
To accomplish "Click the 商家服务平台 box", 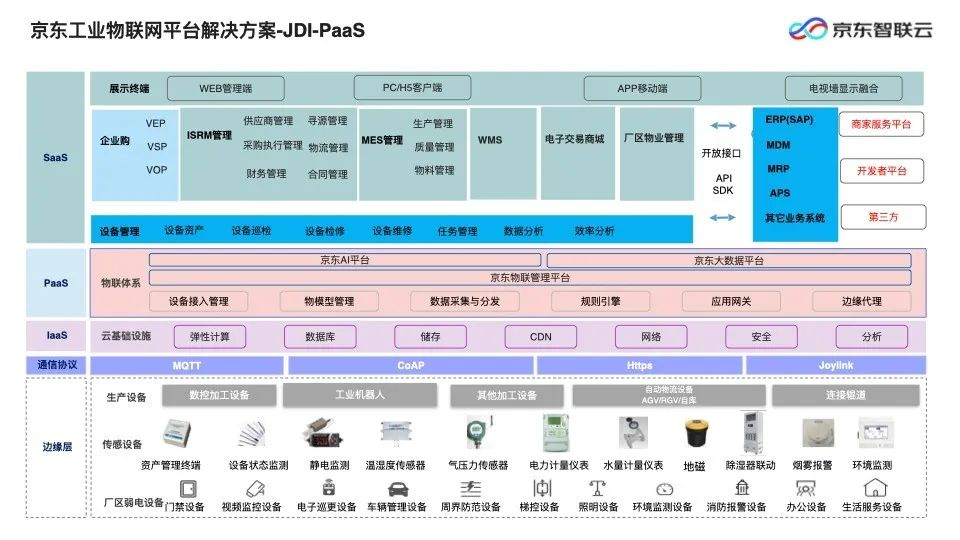I will pos(882,124).
